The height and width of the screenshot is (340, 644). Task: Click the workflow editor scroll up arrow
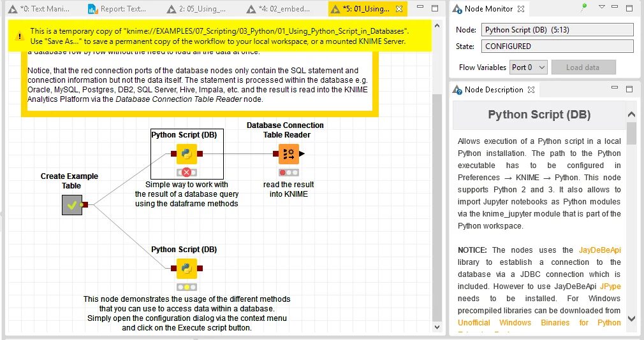(437, 25)
